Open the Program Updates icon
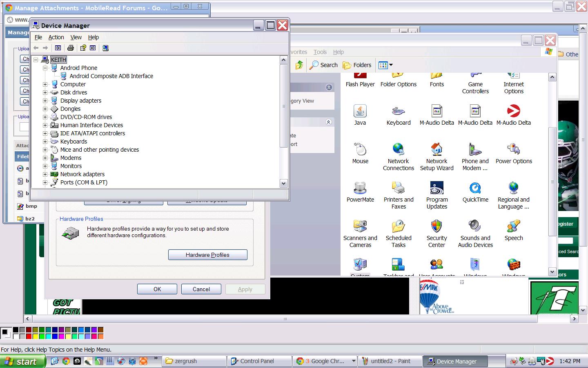588x368 pixels. click(437, 195)
